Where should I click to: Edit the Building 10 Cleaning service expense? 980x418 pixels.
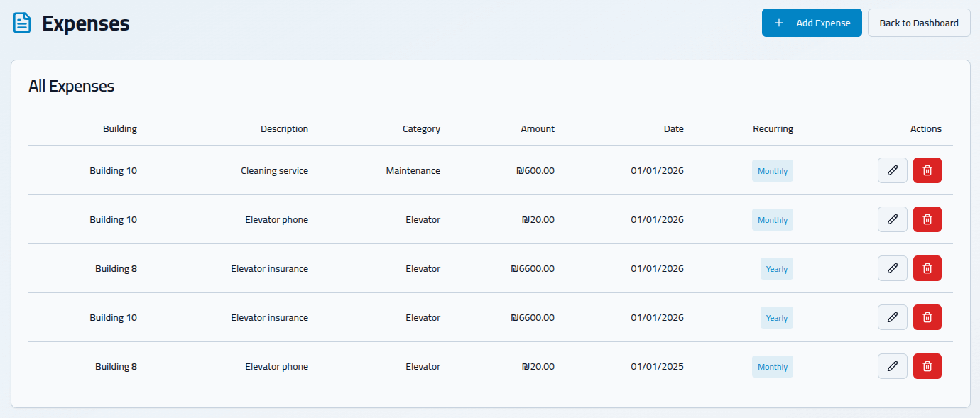(x=892, y=170)
